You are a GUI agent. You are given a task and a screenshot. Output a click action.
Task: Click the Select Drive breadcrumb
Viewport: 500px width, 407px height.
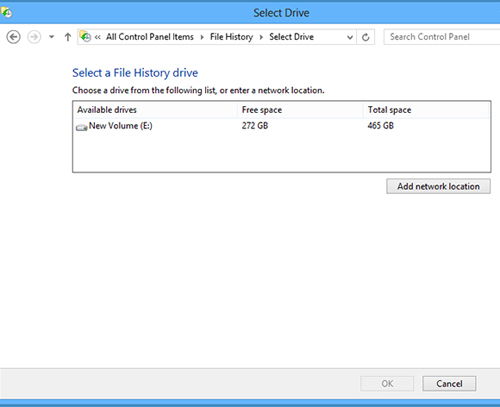(x=291, y=37)
